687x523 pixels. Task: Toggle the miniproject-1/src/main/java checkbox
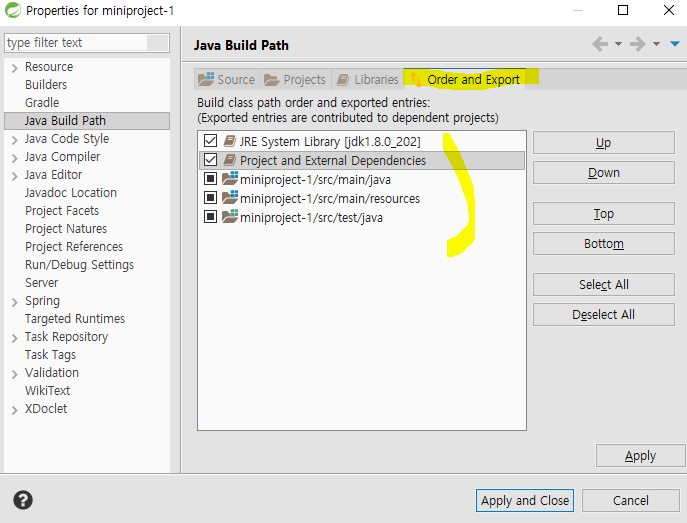pos(210,179)
